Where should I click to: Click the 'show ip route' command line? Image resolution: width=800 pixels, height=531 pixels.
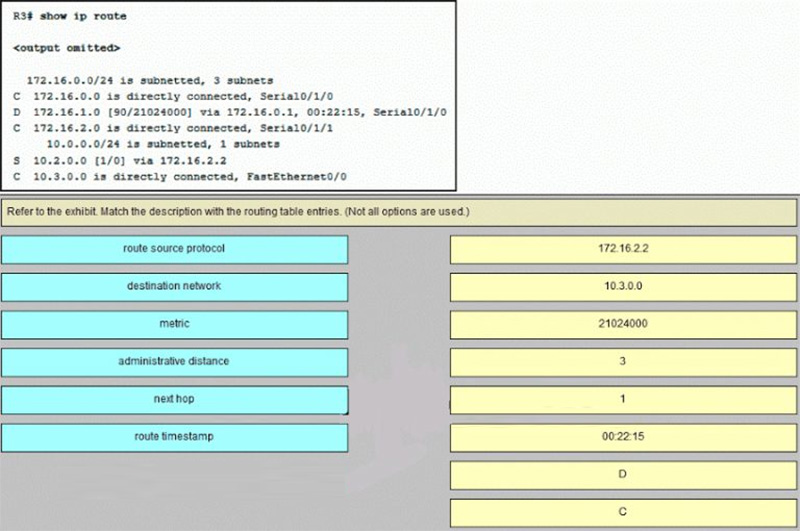(x=70, y=16)
